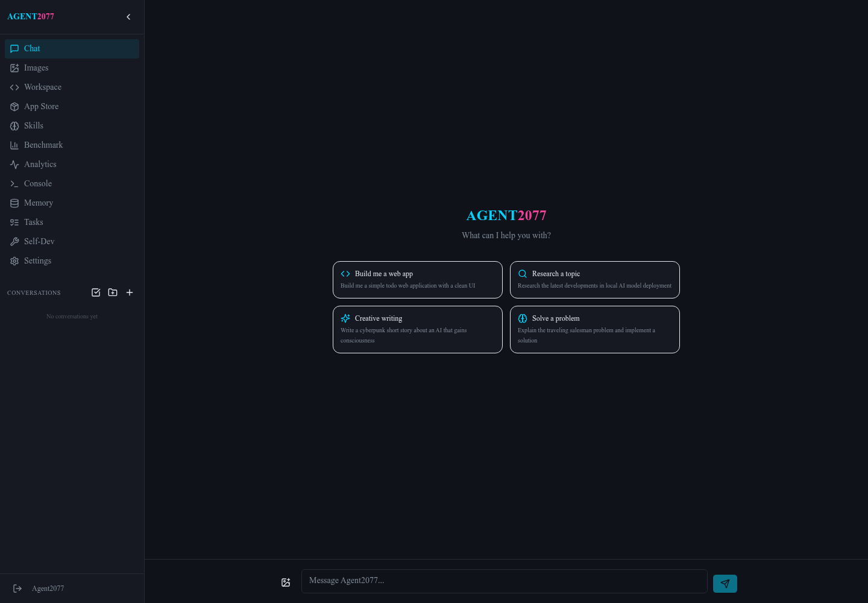
Task: Click 'Write a cyberpunk short story' description
Action: click(x=404, y=335)
